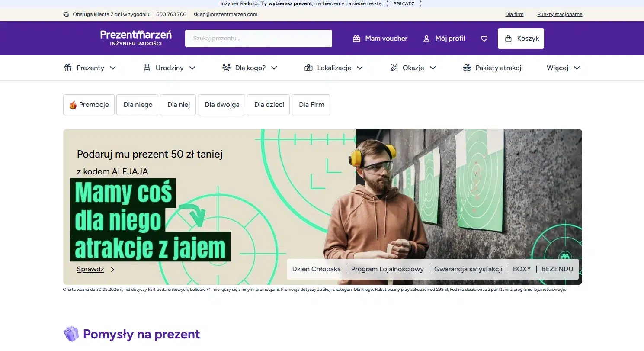The width and height of the screenshot is (644, 351).
Task: Select the Dla dwojga filter tab
Action: 222,105
